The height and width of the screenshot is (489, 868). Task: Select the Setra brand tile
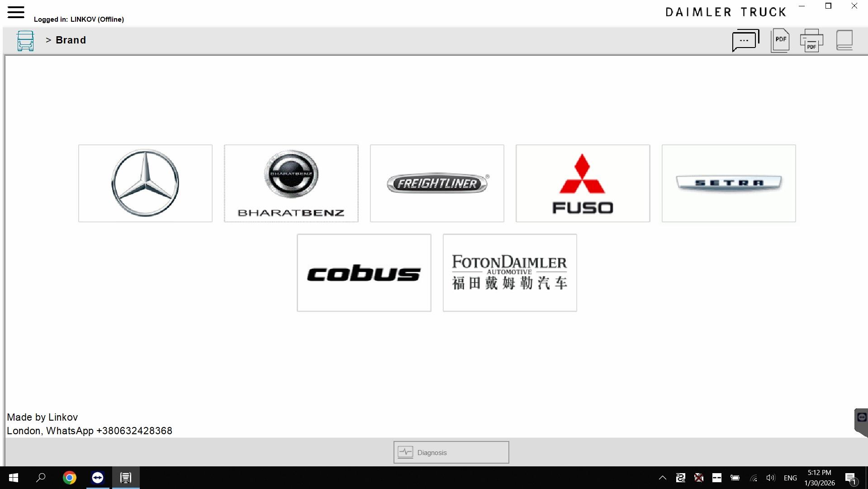tap(729, 183)
